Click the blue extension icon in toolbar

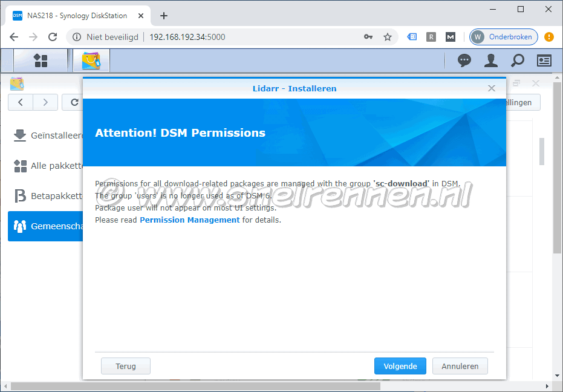tap(412, 37)
